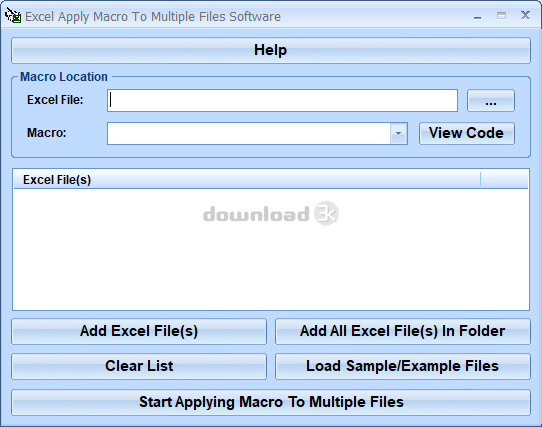542x427 pixels.
Task: Load Sample/Example Files
Action: [x=403, y=366]
